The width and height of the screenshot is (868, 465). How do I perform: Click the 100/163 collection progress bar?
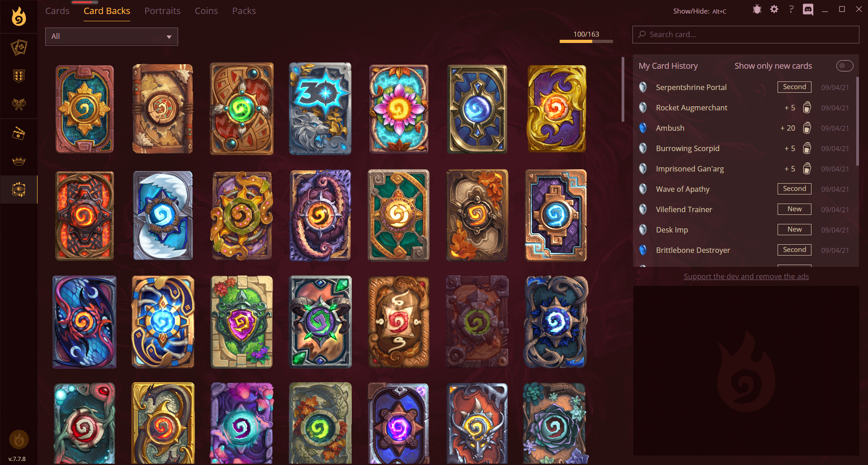coord(586,41)
